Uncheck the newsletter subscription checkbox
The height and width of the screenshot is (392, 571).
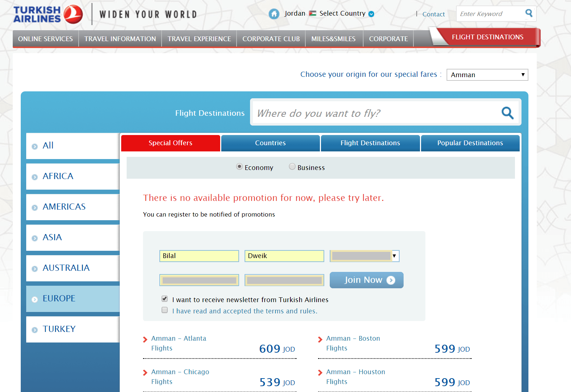click(x=165, y=299)
